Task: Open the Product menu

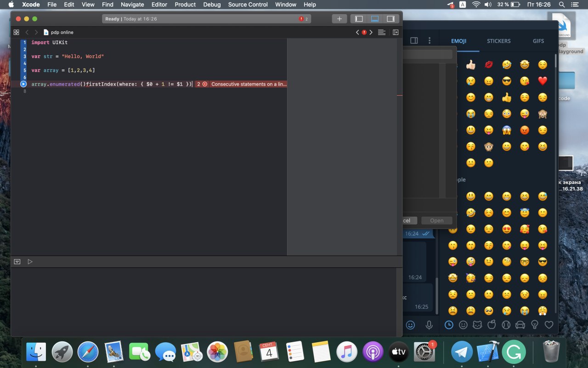Action: coord(185,5)
